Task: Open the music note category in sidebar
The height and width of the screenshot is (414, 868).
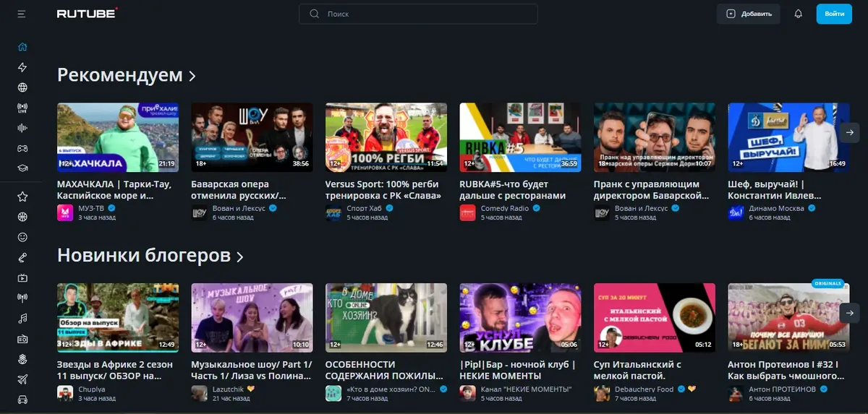Action: (22, 318)
